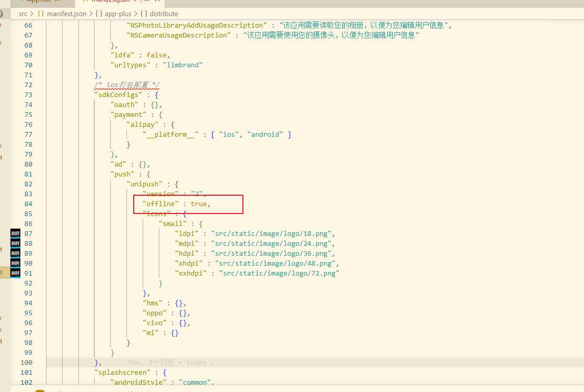Open the app-plus breadcrumb dropdown

pos(118,14)
